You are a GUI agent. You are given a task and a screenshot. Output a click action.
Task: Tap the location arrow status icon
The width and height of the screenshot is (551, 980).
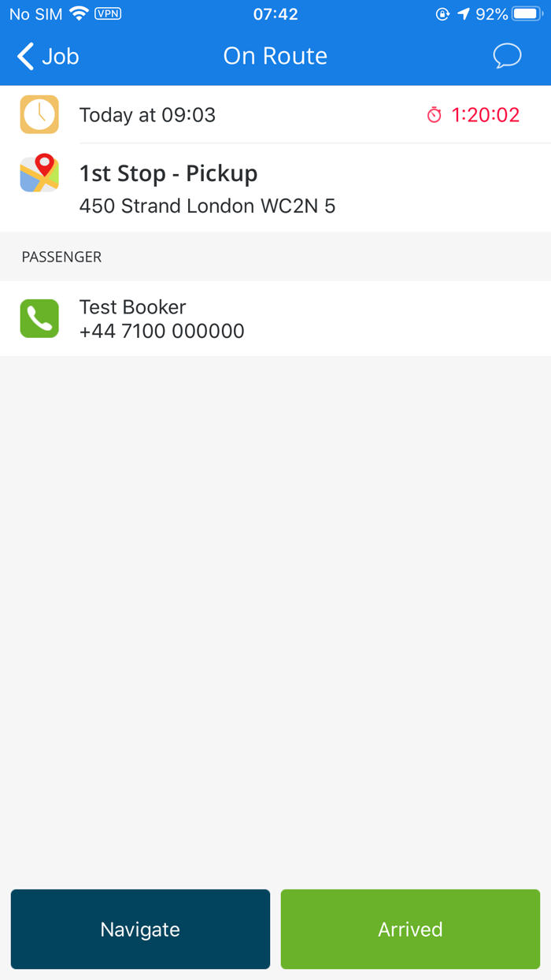point(464,13)
